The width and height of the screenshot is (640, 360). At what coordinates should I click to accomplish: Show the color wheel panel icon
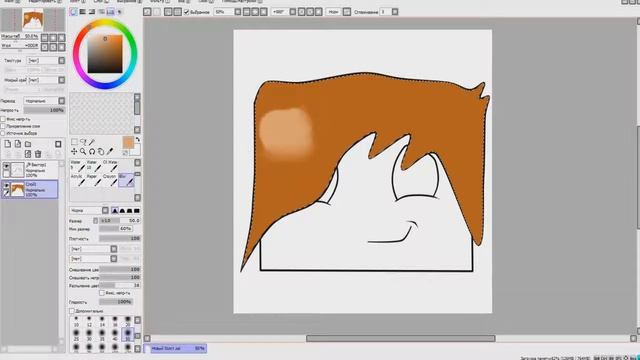click(x=73, y=12)
